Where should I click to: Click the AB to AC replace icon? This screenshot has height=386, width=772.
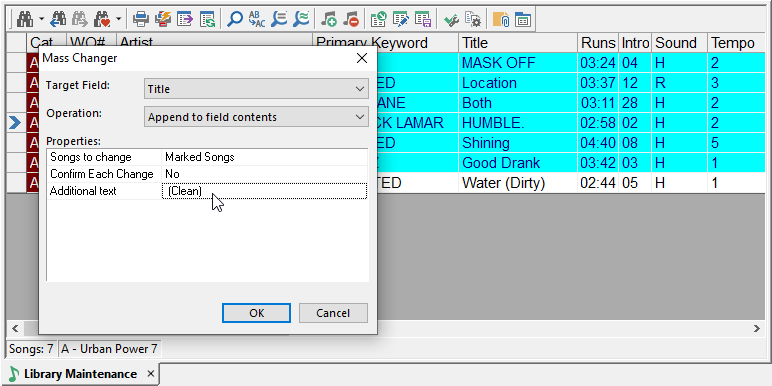tap(257, 20)
